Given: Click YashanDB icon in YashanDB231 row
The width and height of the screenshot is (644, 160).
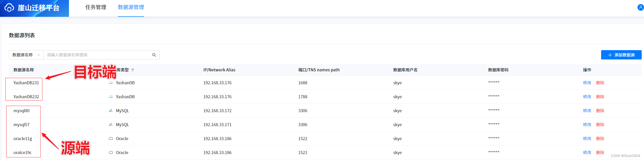Looking at the screenshot, I should coord(111,83).
